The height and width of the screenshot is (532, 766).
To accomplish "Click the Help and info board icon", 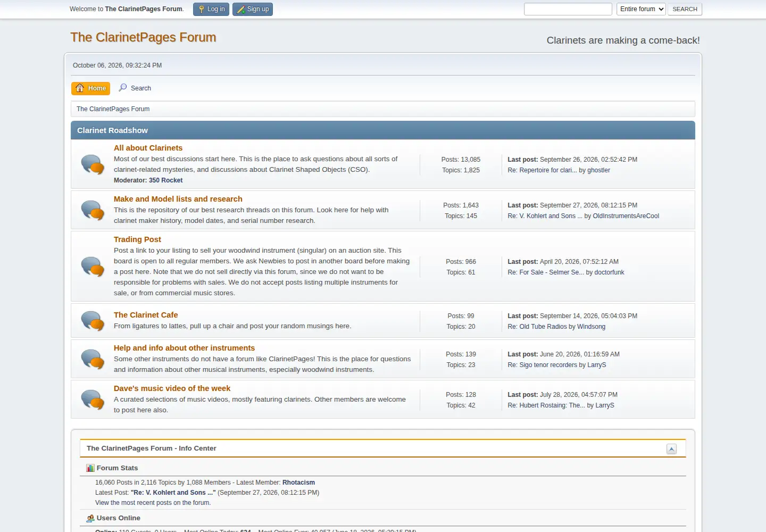I will [93, 359].
